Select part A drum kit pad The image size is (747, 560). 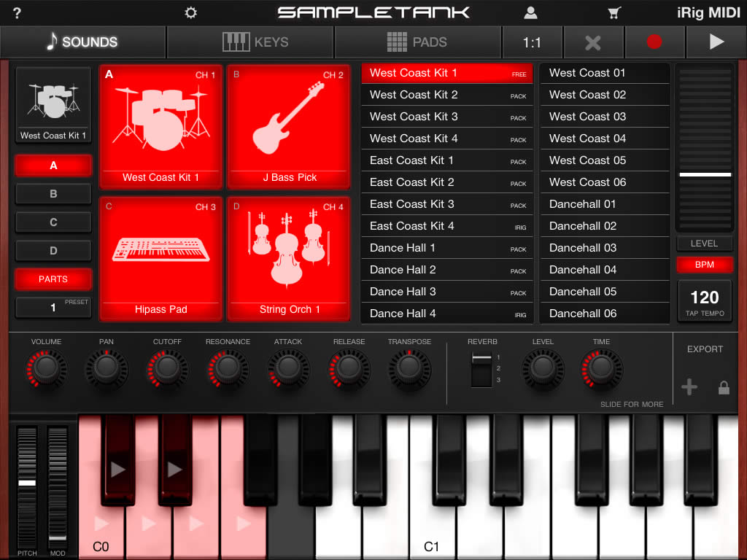[x=161, y=127]
